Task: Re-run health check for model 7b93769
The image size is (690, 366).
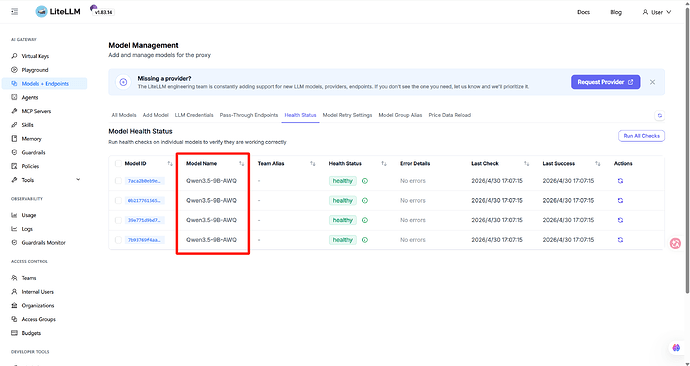Action: pos(620,240)
